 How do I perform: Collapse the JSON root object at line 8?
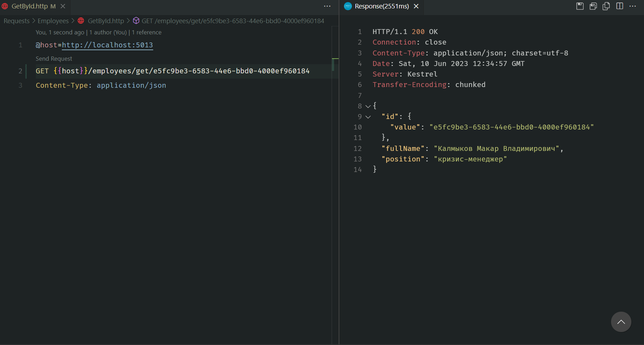368,106
